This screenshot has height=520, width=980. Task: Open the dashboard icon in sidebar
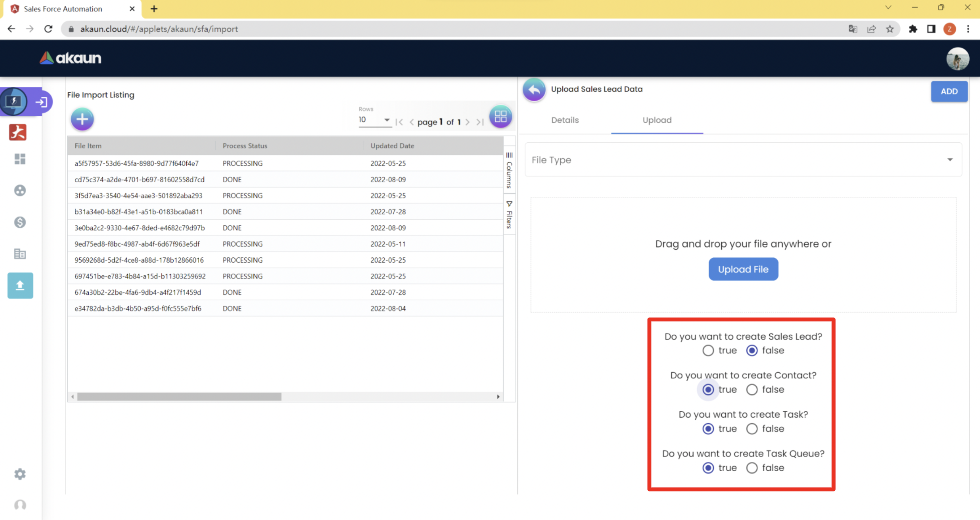click(20, 159)
